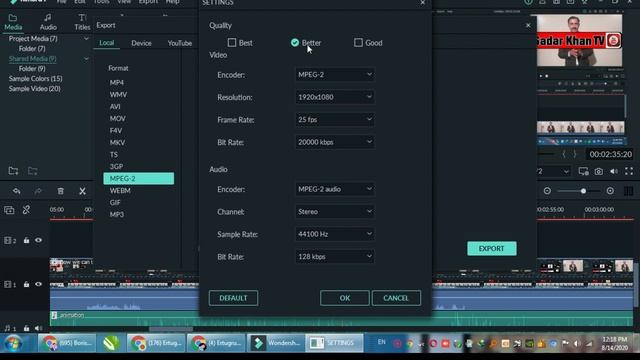This screenshot has height=360, width=640.
Task: Click the CANCEL button
Action: point(396,298)
